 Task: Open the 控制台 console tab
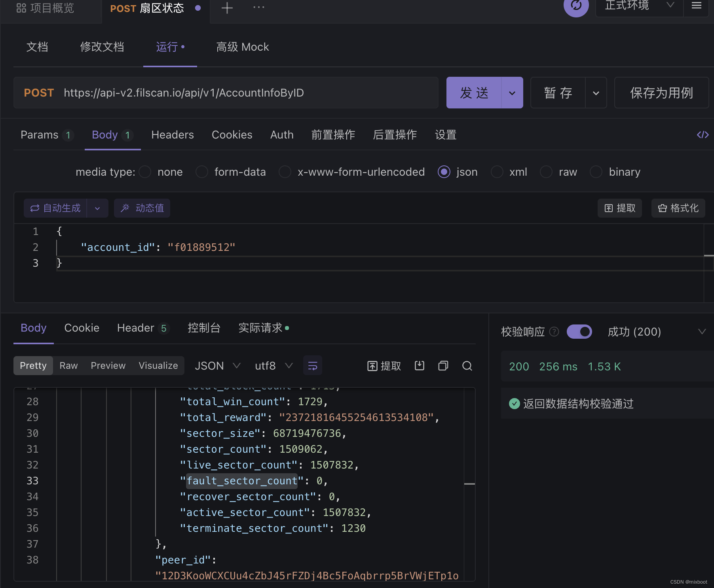click(204, 328)
